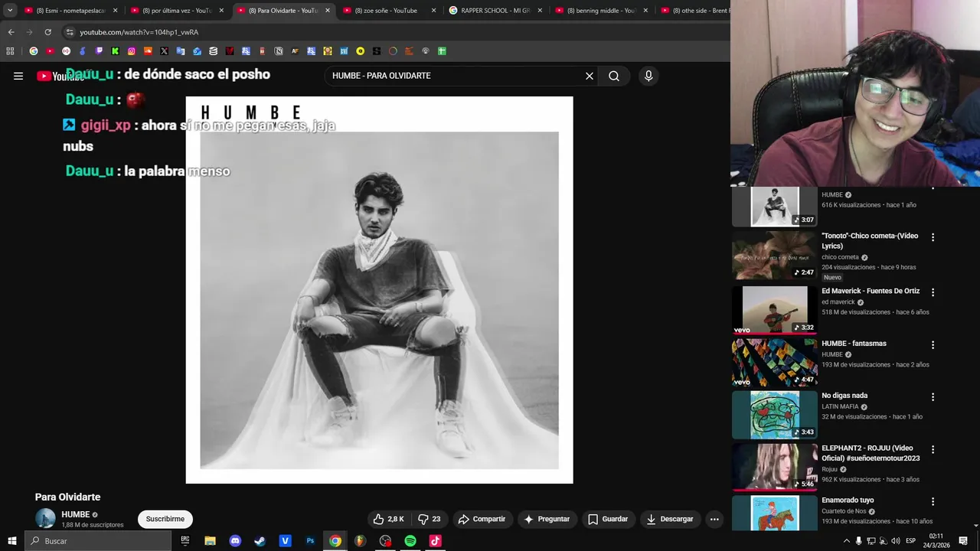Open the HUMBE channel avatar
980x551 pixels.
coord(46,519)
